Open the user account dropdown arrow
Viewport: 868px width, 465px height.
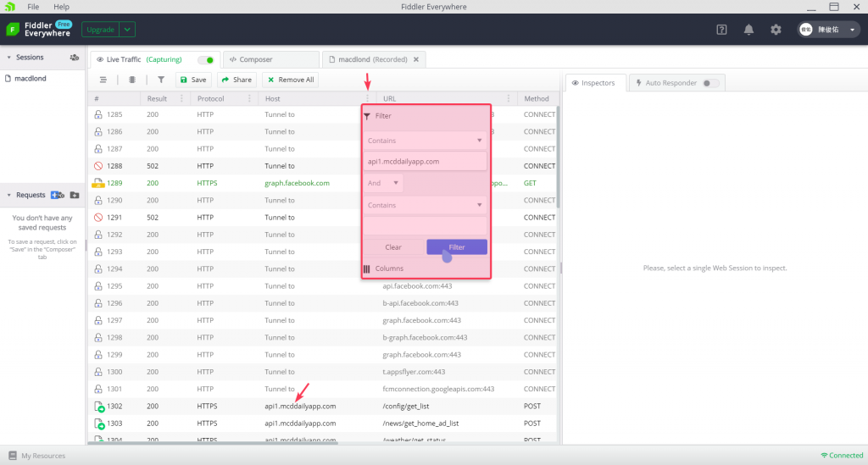(x=853, y=30)
